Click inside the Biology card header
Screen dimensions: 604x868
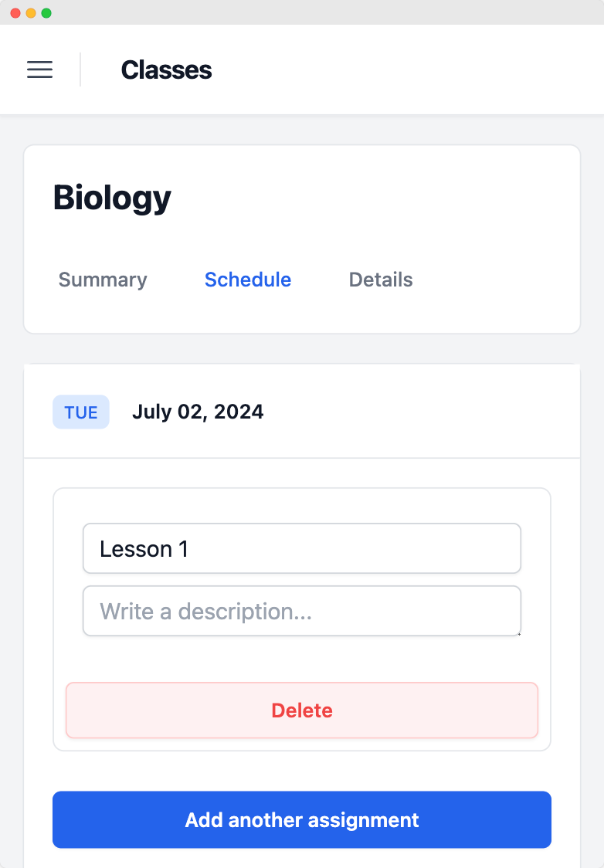pyautogui.click(x=301, y=198)
